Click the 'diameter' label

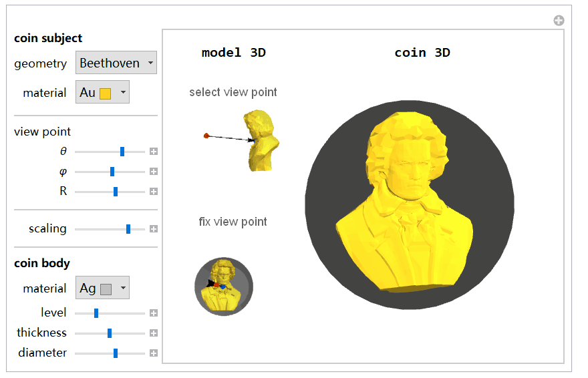[42, 353]
